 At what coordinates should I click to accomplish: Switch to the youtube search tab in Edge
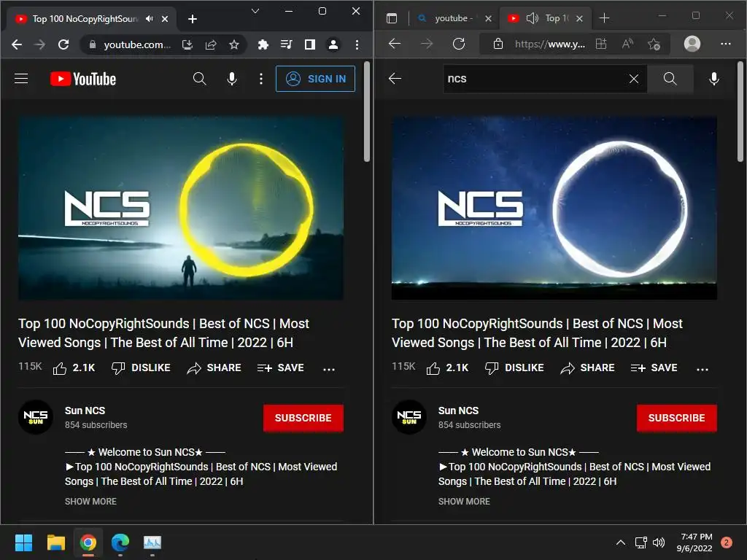click(x=453, y=18)
